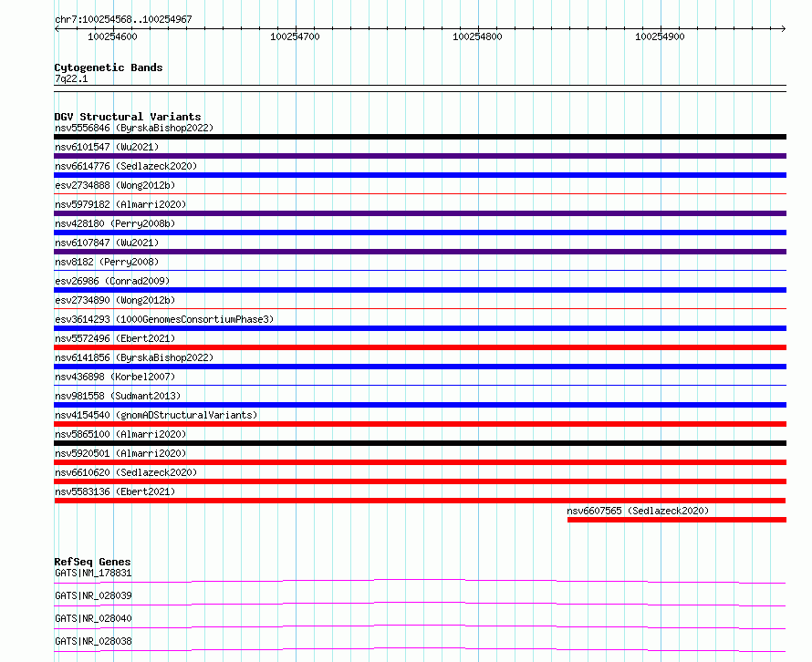Open variant nsv6610620 (Sedlazeck2020) label
812x662 pixels.
(x=126, y=472)
